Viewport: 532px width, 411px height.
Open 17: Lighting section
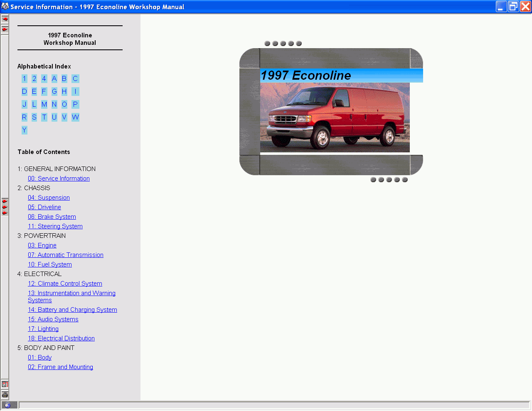(x=43, y=329)
